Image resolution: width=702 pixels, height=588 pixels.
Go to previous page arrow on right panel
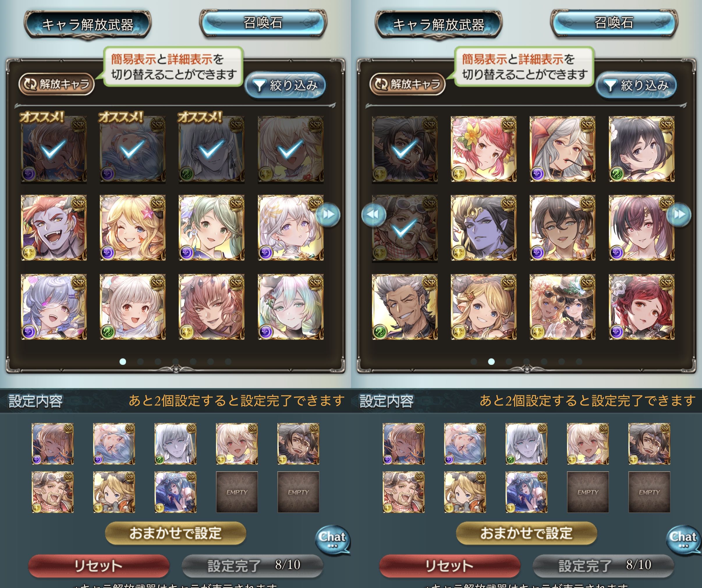[x=374, y=214]
